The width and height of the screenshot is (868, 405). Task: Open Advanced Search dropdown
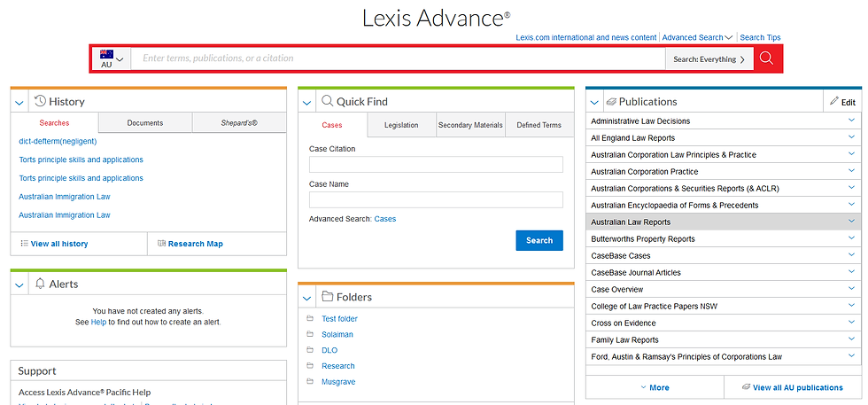(x=697, y=38)
